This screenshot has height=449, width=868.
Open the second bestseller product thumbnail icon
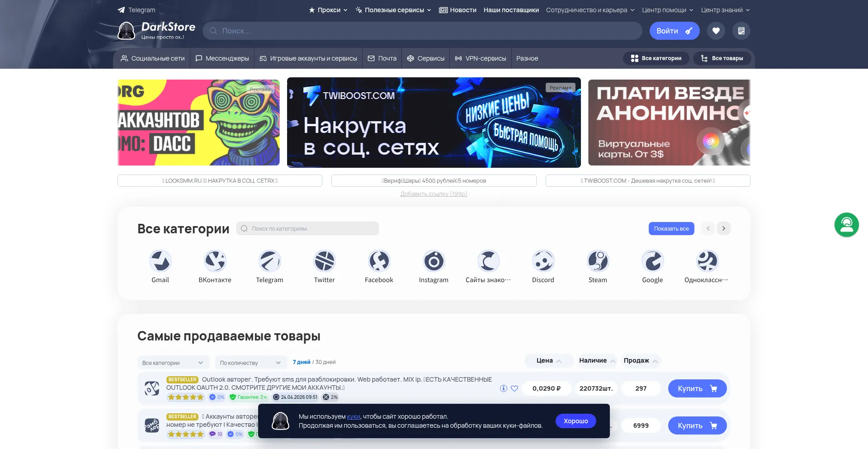(152, 425)
